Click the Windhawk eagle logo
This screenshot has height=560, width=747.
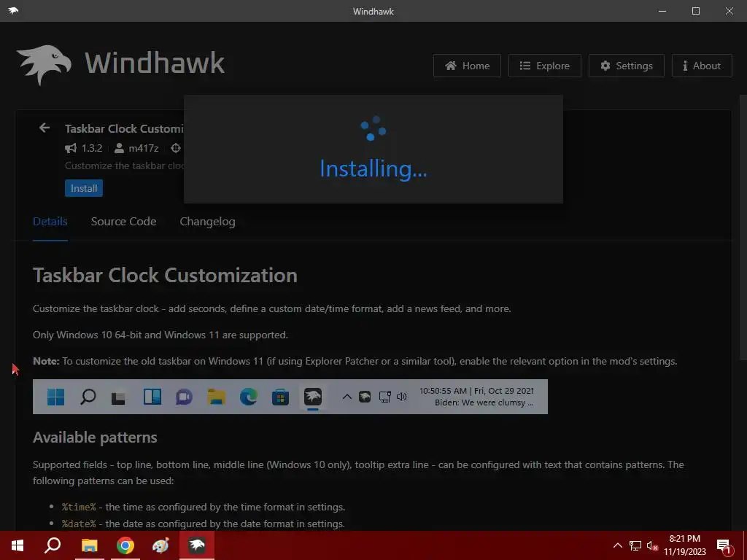point(44,65)
